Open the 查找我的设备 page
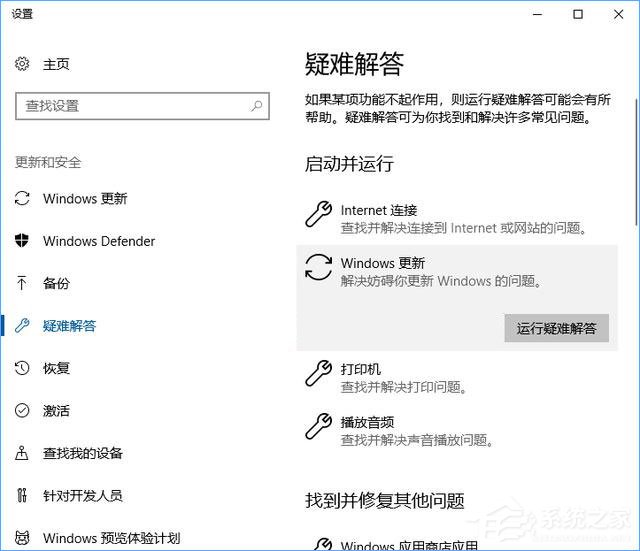The width and height of the screenshot is (640, 551). pyautogui.click(x=83, y=453)
